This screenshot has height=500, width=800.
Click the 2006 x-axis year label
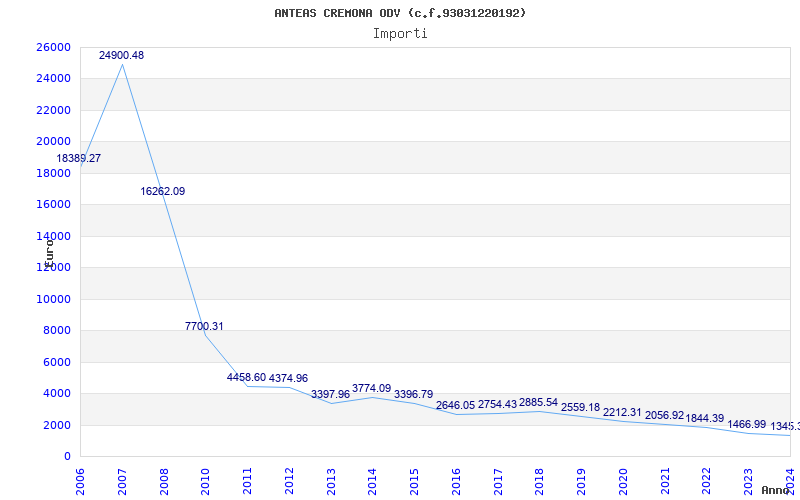[x=80, y=482]
